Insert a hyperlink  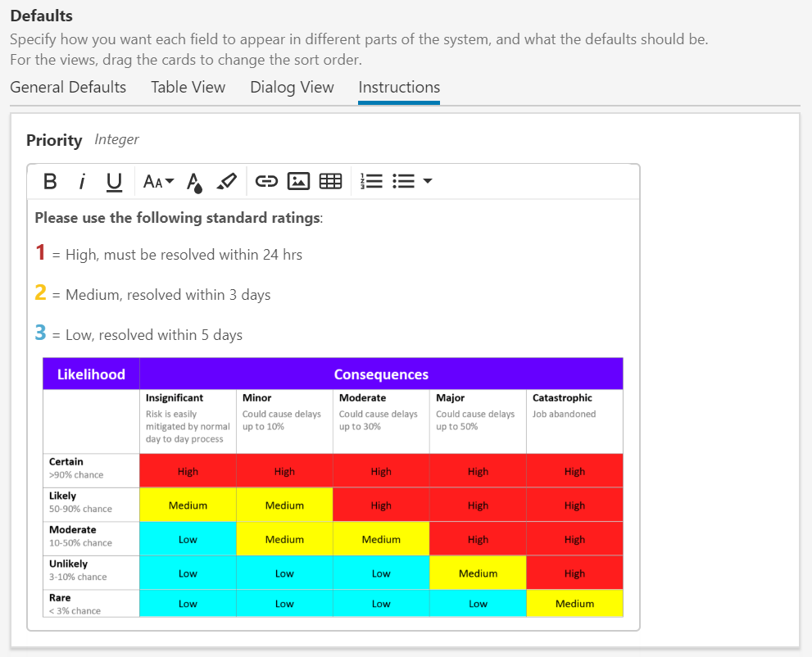tap(266, 181)
